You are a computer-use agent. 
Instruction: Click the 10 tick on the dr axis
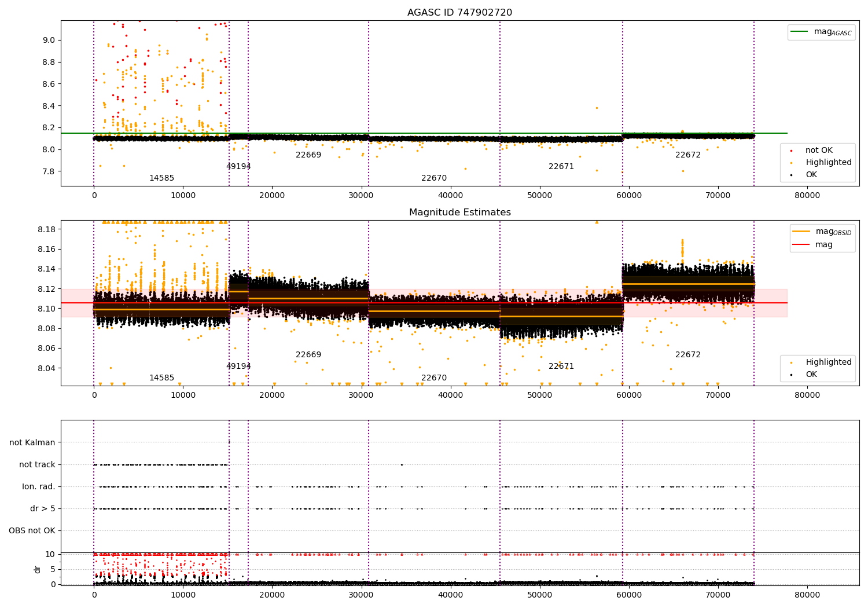pos(51,555)
